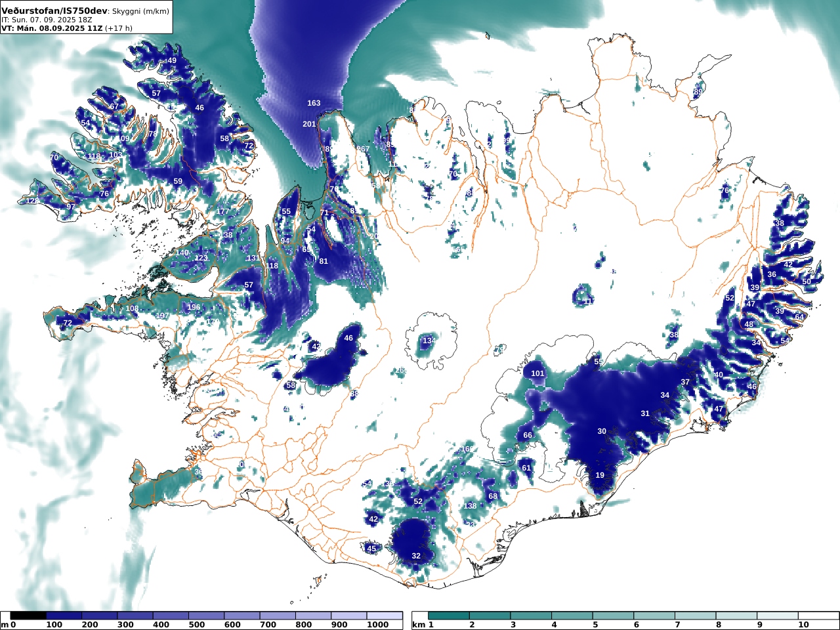The height and width of the screenshot is (630, 840).
Task: Click the 49 value in the Westfjords
Action: pyautogui.click(x=172, y=60)
